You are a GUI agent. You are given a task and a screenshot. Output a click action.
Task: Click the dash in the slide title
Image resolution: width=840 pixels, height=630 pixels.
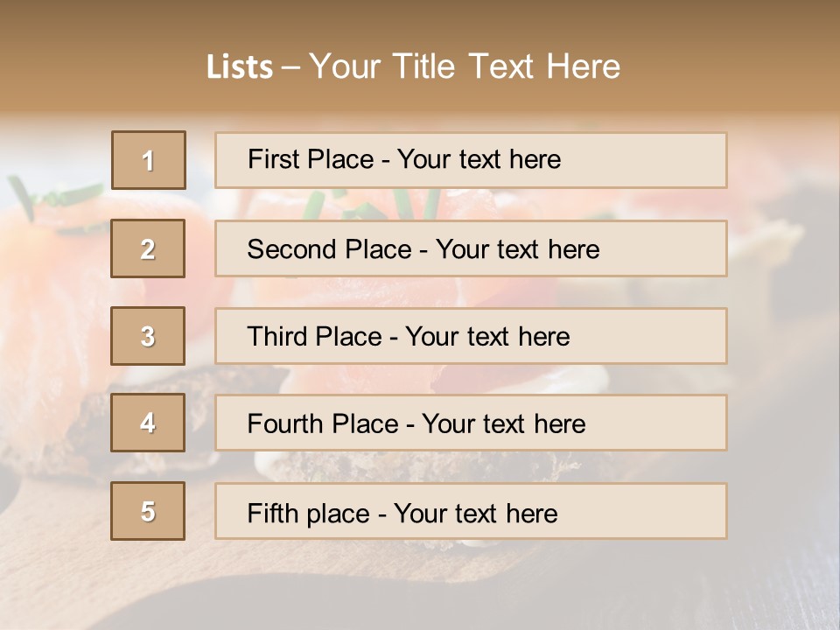[x=291, y=67]
